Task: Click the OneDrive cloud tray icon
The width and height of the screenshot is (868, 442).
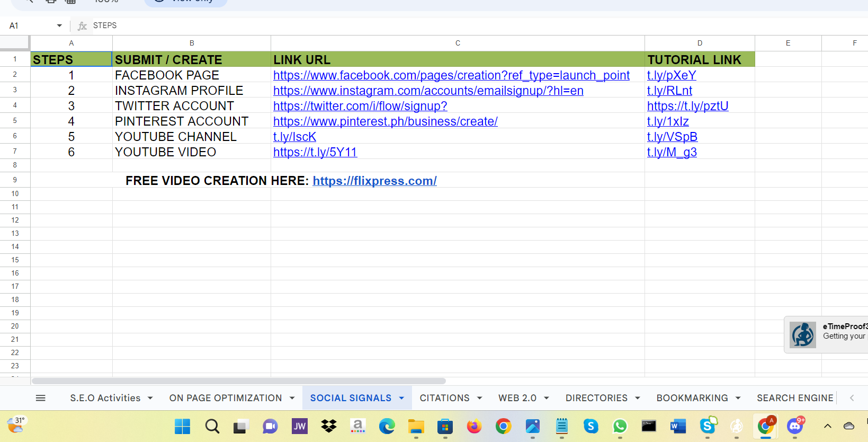Action: [849, 426]
